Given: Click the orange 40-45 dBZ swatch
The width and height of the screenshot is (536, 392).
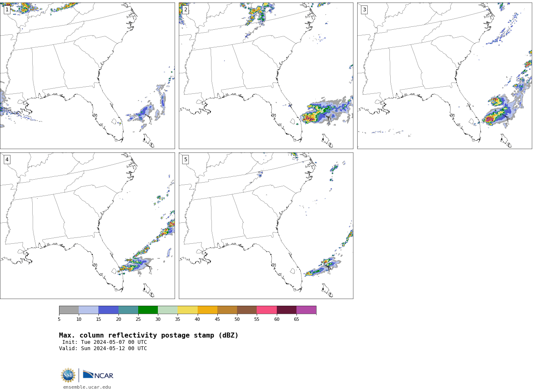Looking at the screenshot, I should (207, 310).
